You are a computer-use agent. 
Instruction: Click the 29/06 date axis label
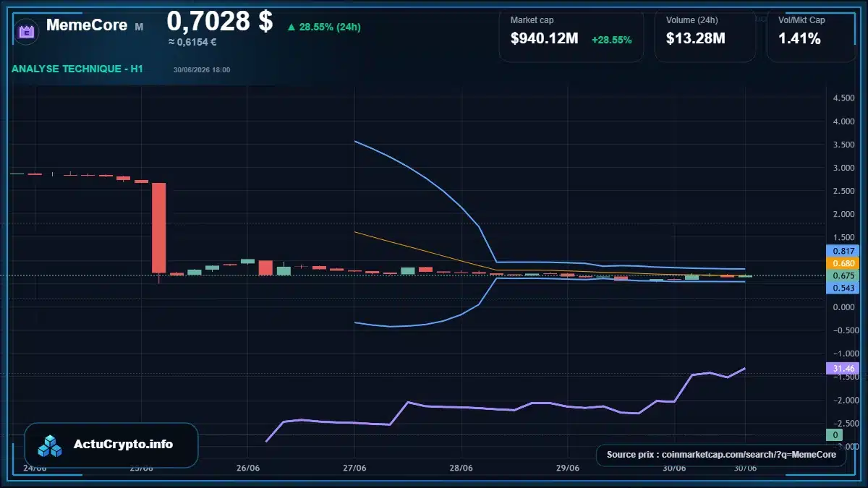pyautogui.click(x=568, y=468)
